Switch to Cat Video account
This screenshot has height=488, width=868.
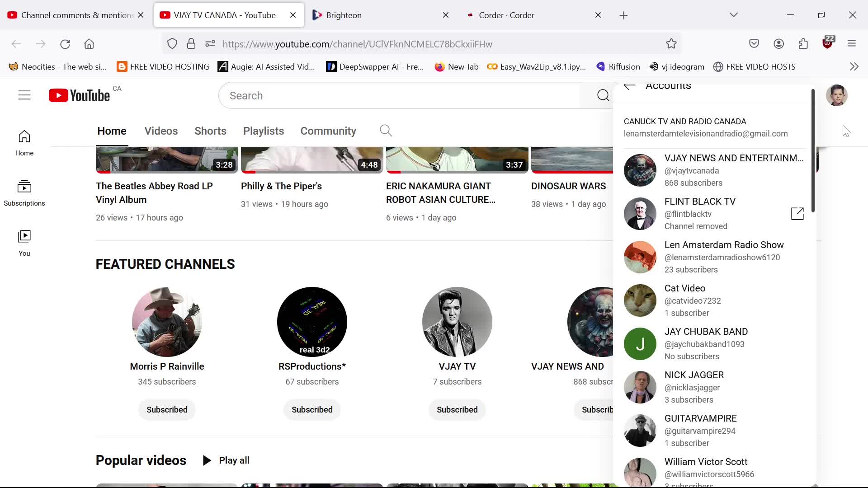click(714, 300)
